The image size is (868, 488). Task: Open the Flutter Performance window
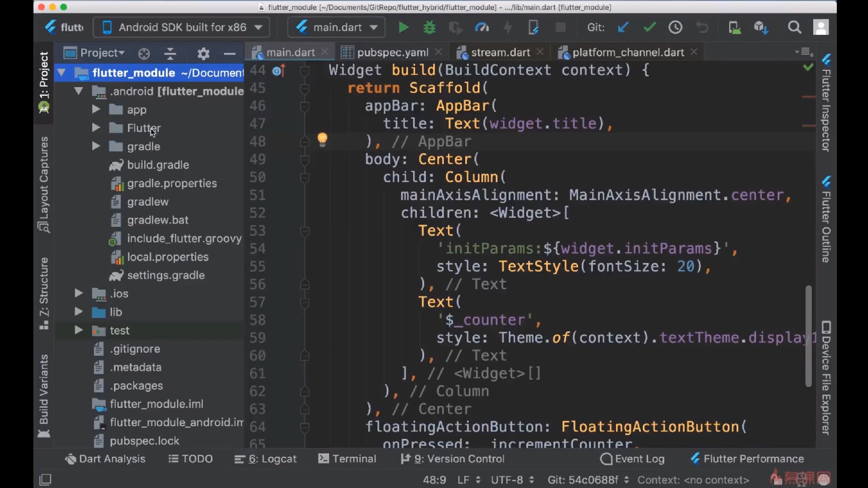pos(747,459)
